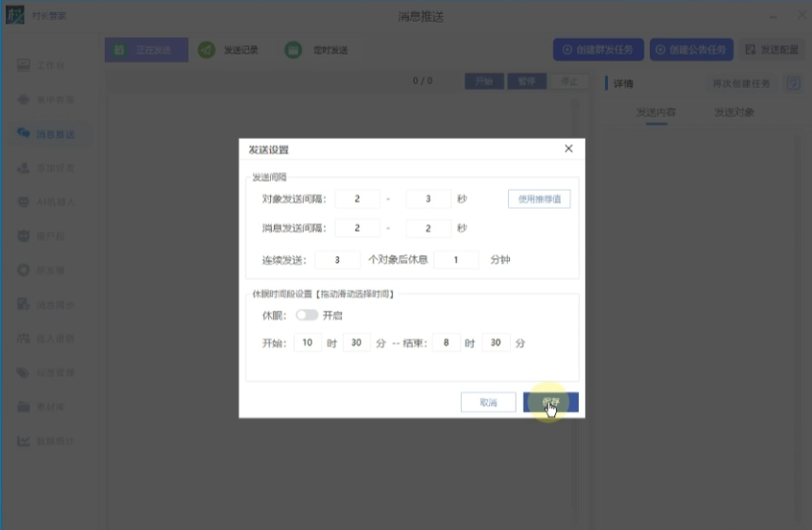This screenshot has width=812, height=530.
Task: Open AI机器人 robot icon in sidebar
Action: [x=24, y=201]
